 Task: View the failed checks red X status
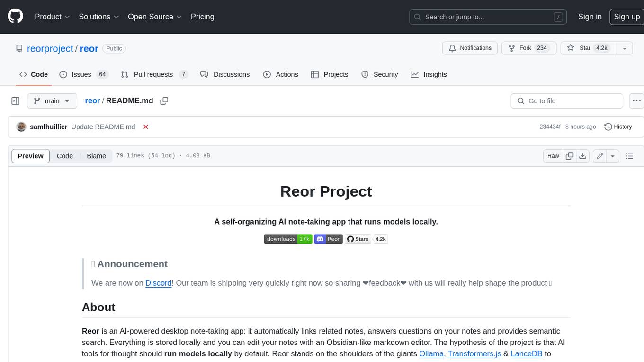click(146, 127)
